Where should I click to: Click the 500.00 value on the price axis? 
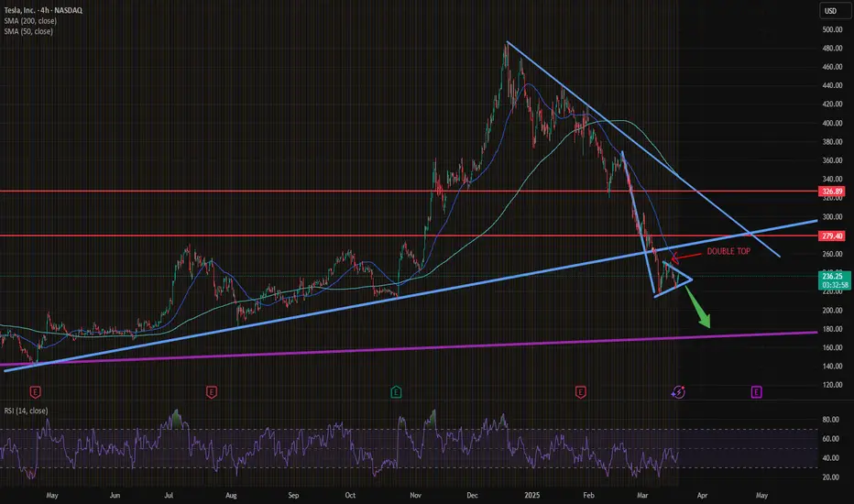[x=832, y=29]
